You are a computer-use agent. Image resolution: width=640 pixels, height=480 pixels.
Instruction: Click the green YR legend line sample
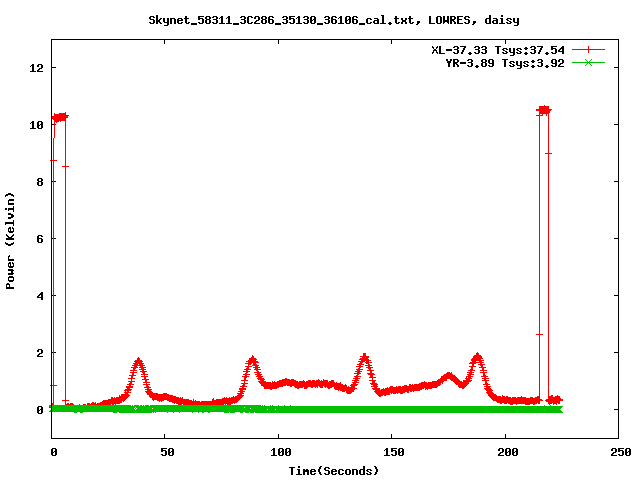(588, 62)
